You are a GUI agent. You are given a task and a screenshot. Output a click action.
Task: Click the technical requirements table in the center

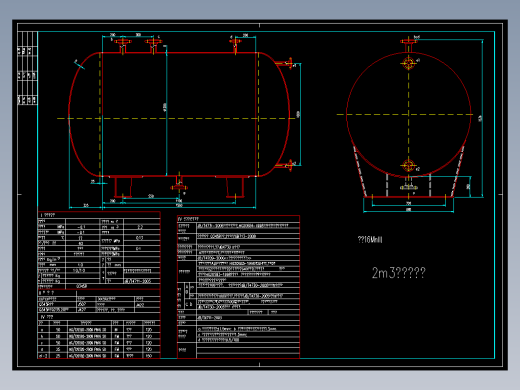[238, 287]
